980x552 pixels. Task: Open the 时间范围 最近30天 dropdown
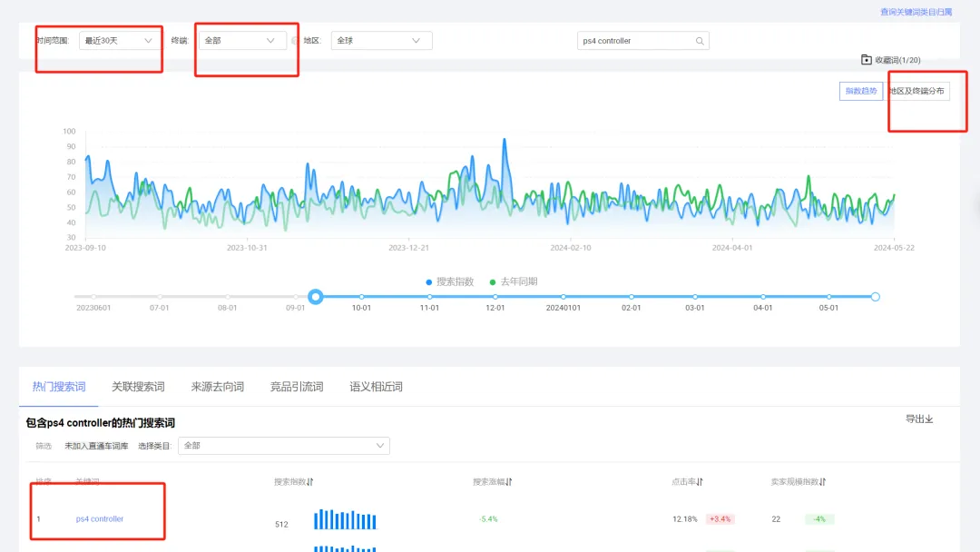(117, 41)
